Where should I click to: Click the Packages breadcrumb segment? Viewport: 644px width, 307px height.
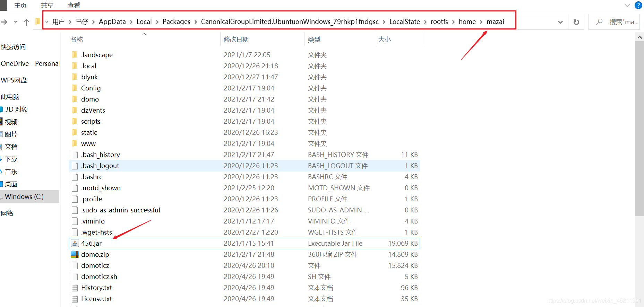point(177,21)
